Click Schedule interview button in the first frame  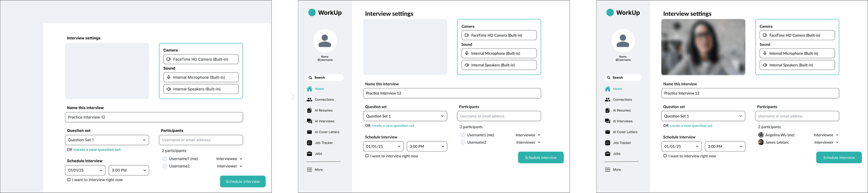click(x=242, y=182)
